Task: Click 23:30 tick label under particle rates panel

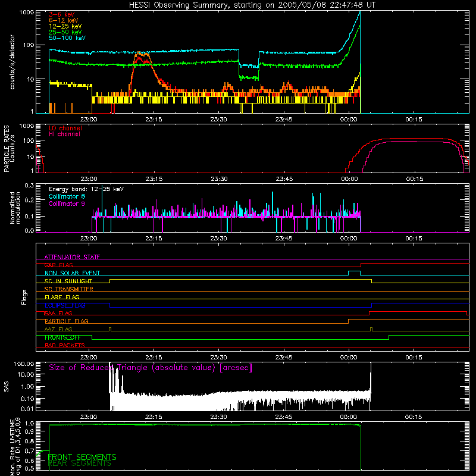Action: tap(219, 179)
